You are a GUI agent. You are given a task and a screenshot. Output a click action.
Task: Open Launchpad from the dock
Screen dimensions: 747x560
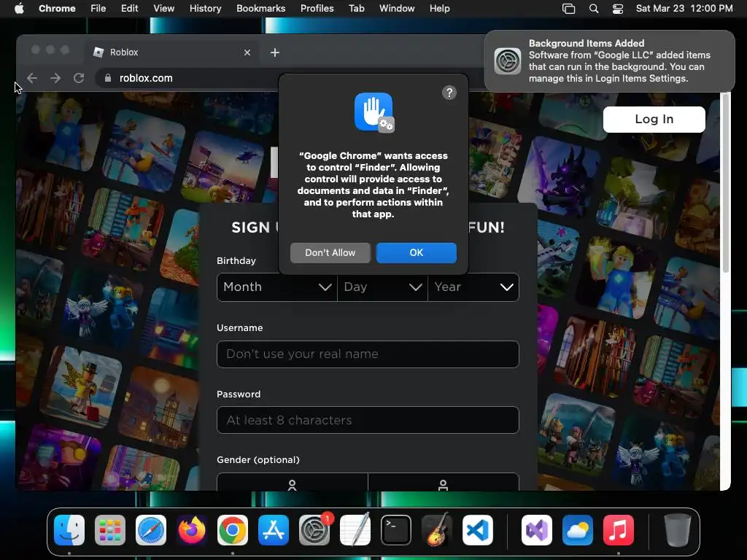(110, 529)
